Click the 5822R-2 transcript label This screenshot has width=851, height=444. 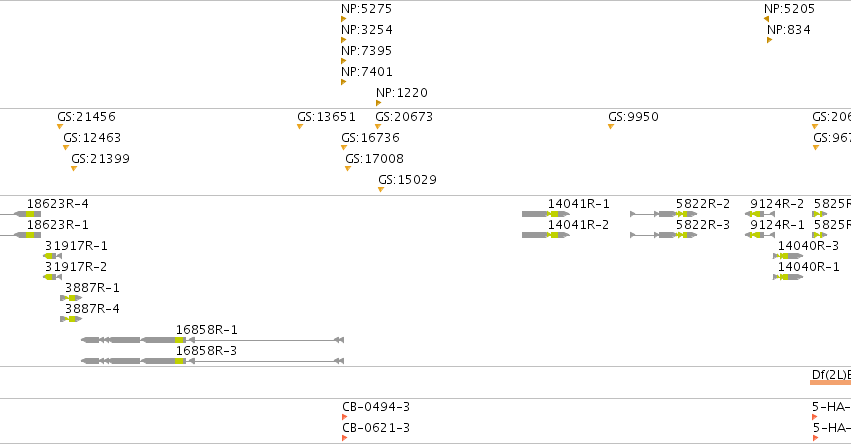pyautogui.click(x=703, y=204)
